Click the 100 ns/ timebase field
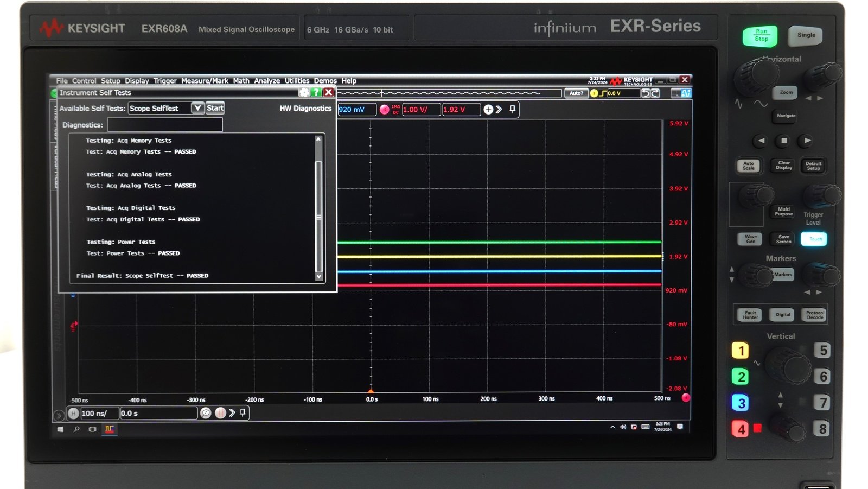 (99, 414)
